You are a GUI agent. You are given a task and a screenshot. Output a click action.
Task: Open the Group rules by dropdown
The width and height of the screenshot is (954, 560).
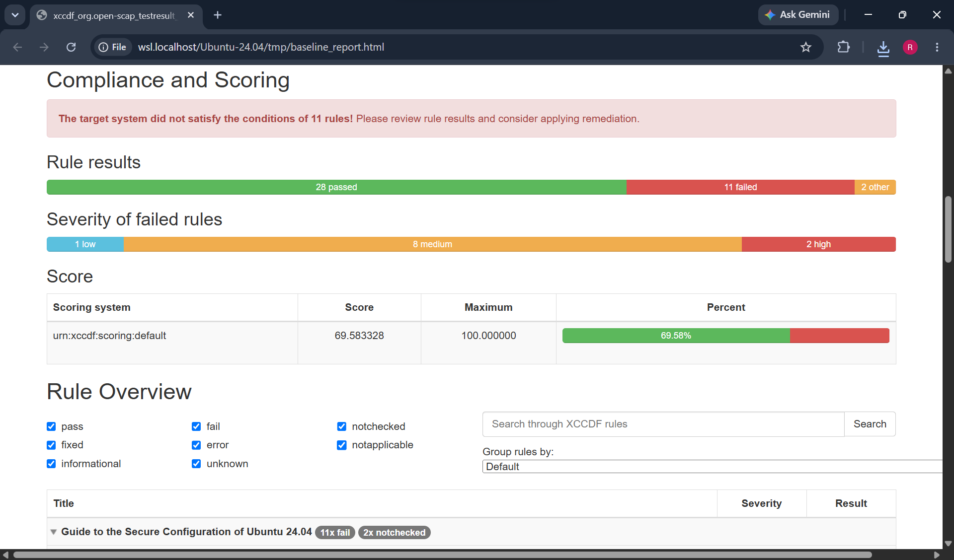(x=712, y=467)
